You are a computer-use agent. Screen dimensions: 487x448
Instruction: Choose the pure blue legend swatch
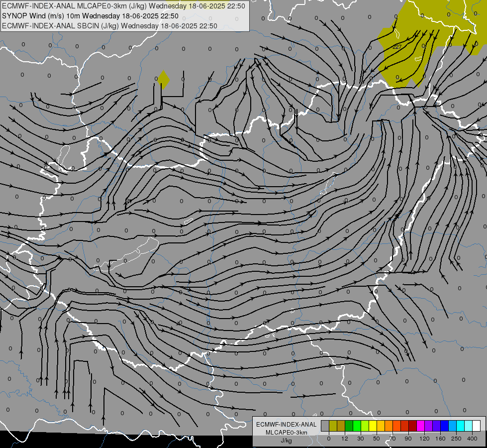tap(445, 426)
